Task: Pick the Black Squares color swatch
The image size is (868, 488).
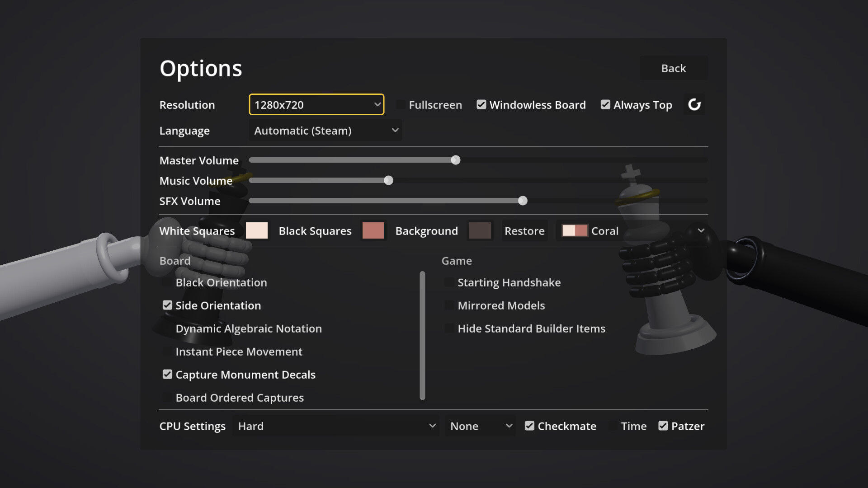Action: pos(373,231)
